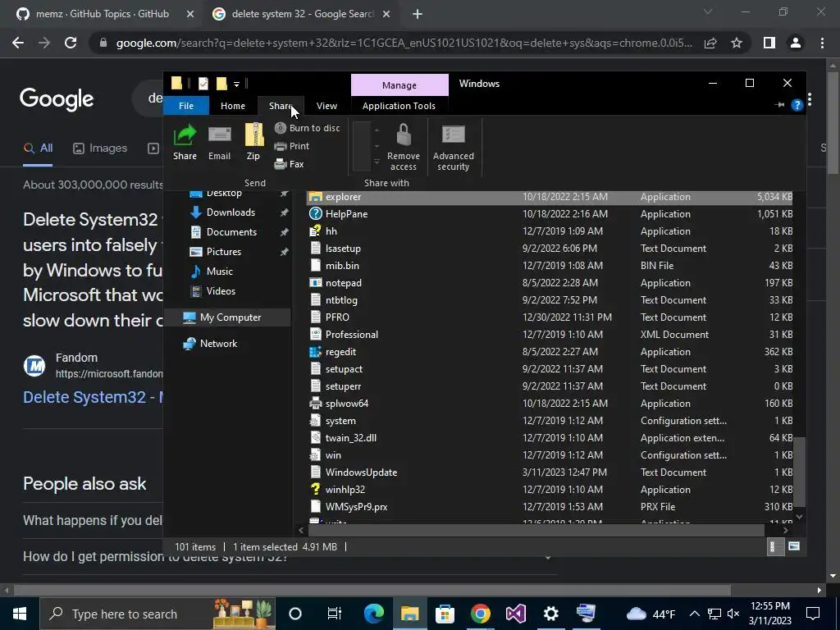
Task: Pin the ribbon with the pin icon
Action: 779,105
